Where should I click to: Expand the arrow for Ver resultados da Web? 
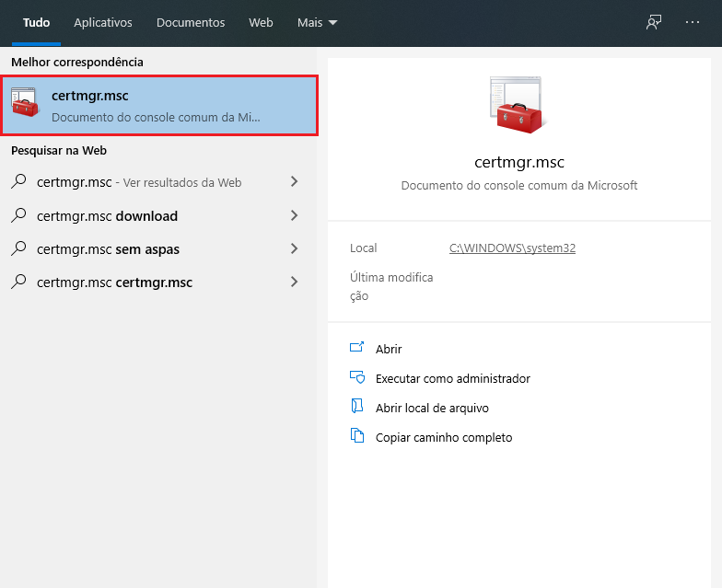point(294,182)
